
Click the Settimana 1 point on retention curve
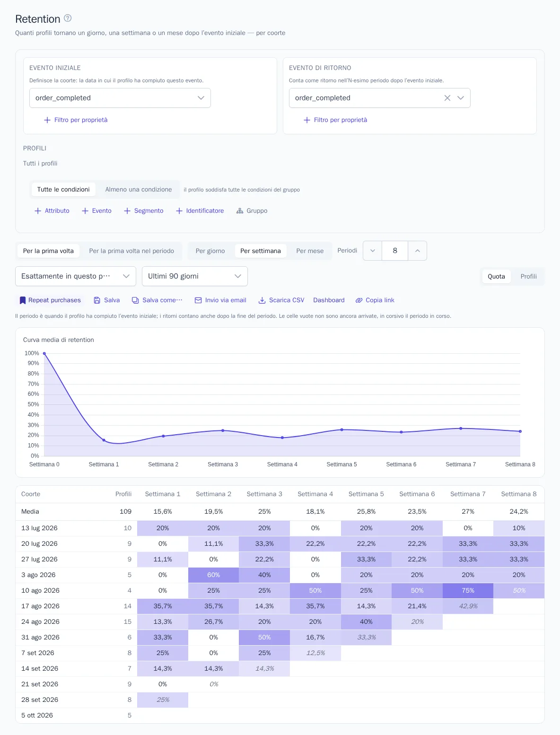[x=104, y=440]
